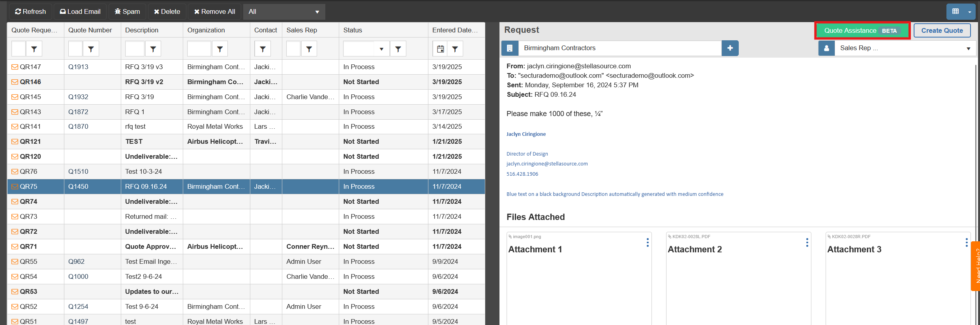Click the Description column filter text box
The height and width of the screenshot is (325, 980).
point(135,49)
